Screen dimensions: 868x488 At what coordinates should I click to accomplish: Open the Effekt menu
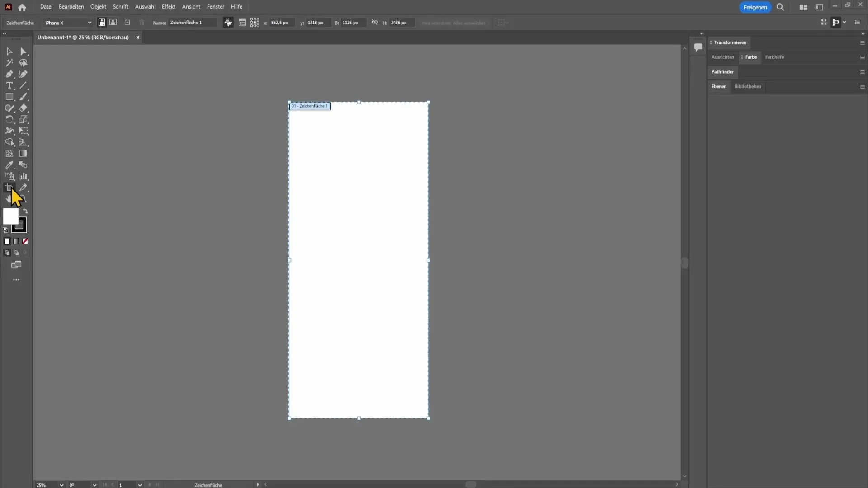point(169,7)
